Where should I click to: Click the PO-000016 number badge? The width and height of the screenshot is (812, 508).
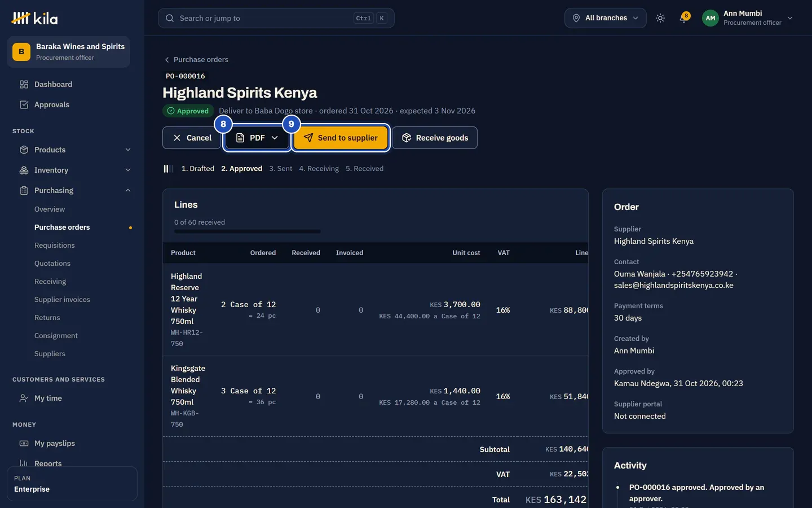(x=185, y=76)
